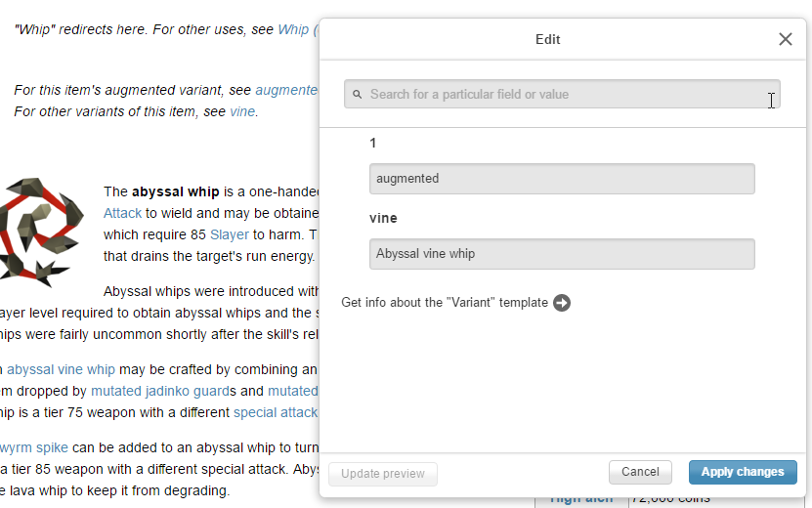Viewport: 812px width, 508px height.
Task: Open the wyrm spike link
Action: pos(30,447)
